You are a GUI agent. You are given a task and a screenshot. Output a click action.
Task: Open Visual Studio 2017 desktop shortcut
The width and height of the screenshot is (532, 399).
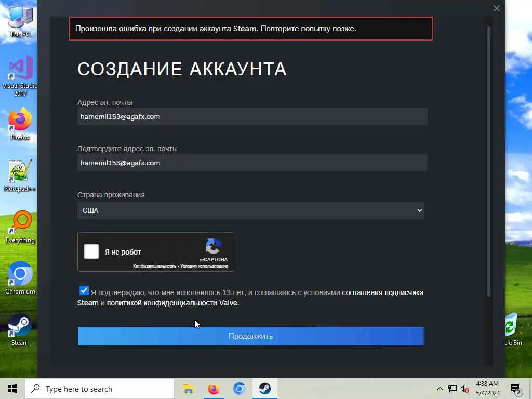pos(20,75)
